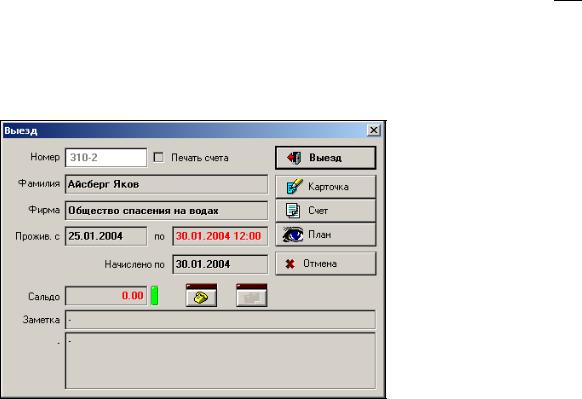Click the Фирма field Общество спасения
The image size is (582, 399).
click(x=166, y=210)
